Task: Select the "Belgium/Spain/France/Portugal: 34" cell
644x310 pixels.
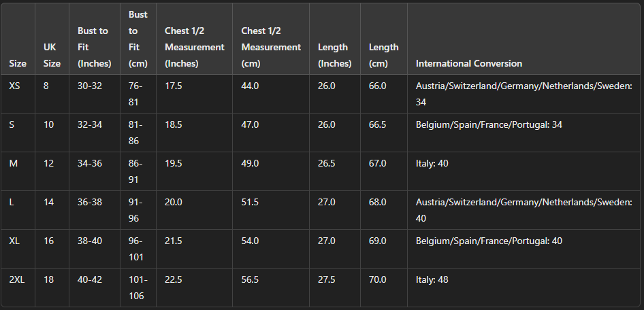Action: tap(489, 124)
